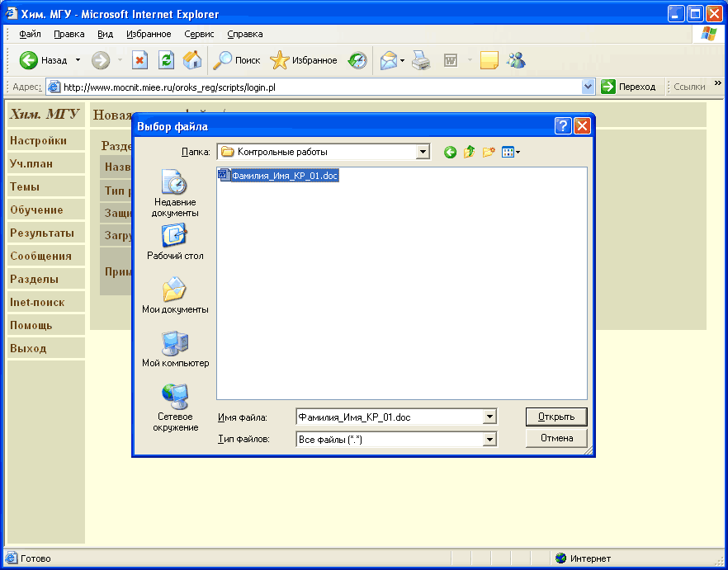Screen dimensions: 728x570
Task: Open the Правка menu
Action: pos(69,34)
